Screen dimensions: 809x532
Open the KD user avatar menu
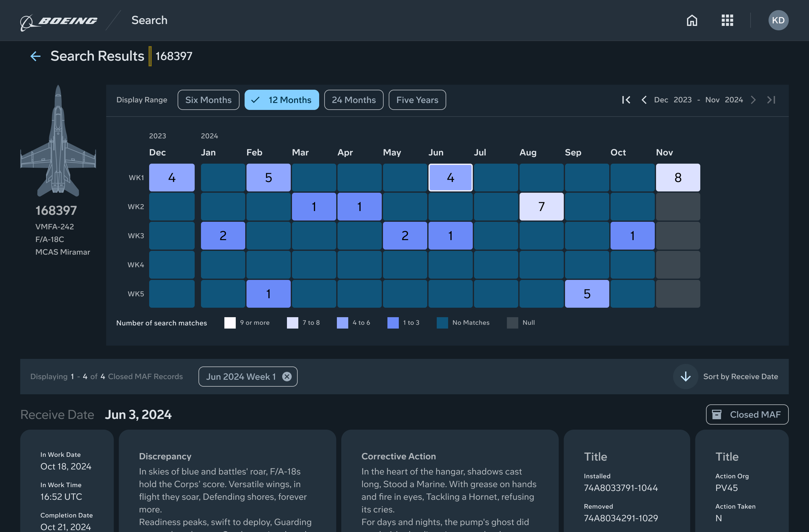(x=778, y=21)
